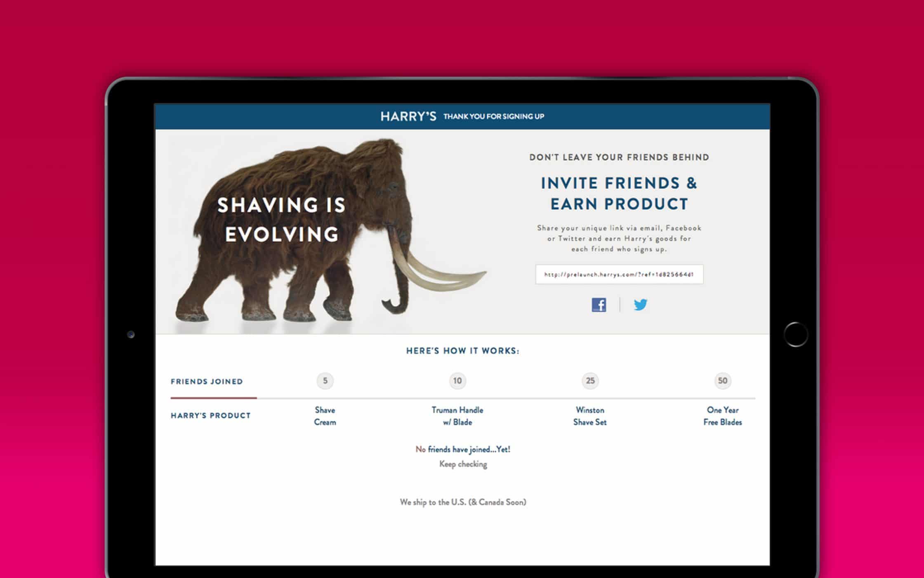Screen dimensions: 924x578
Task: Click the One Year Free Blades reward
Action: 723,416
